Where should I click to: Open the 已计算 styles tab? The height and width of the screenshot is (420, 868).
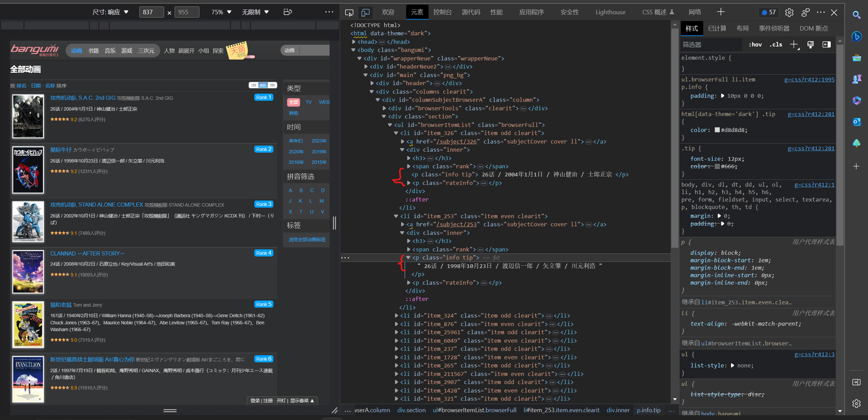pyautogui.click(x=717, y=28)
